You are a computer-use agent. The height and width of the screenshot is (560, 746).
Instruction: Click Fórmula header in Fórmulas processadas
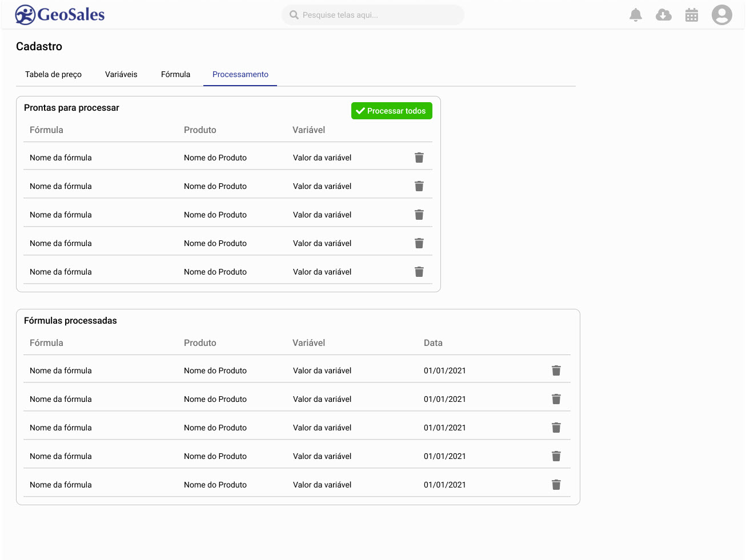[x=46, y=343]
